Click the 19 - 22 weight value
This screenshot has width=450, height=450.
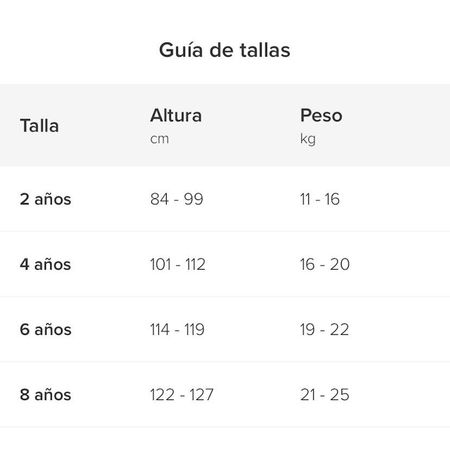tap(324, 330)
